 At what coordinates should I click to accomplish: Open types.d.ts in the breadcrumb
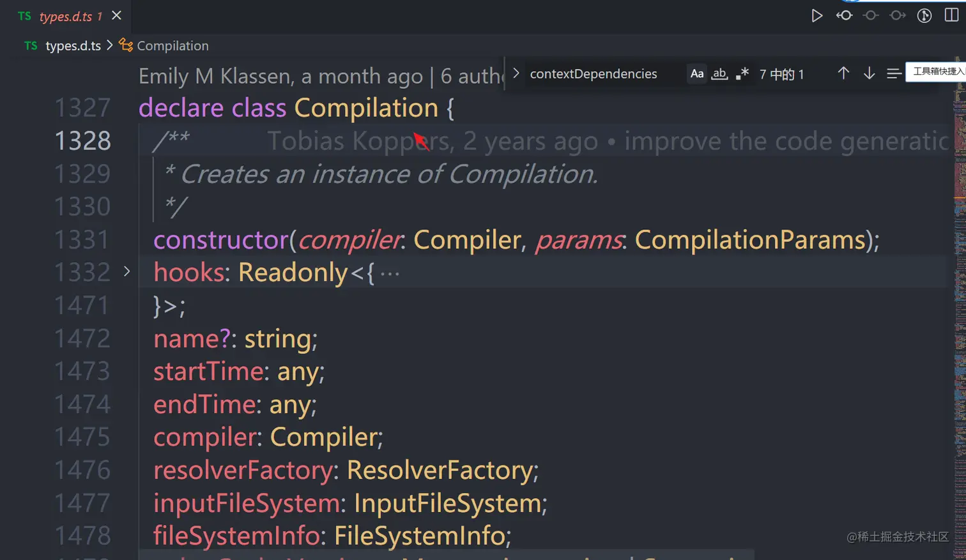point(73,46)
